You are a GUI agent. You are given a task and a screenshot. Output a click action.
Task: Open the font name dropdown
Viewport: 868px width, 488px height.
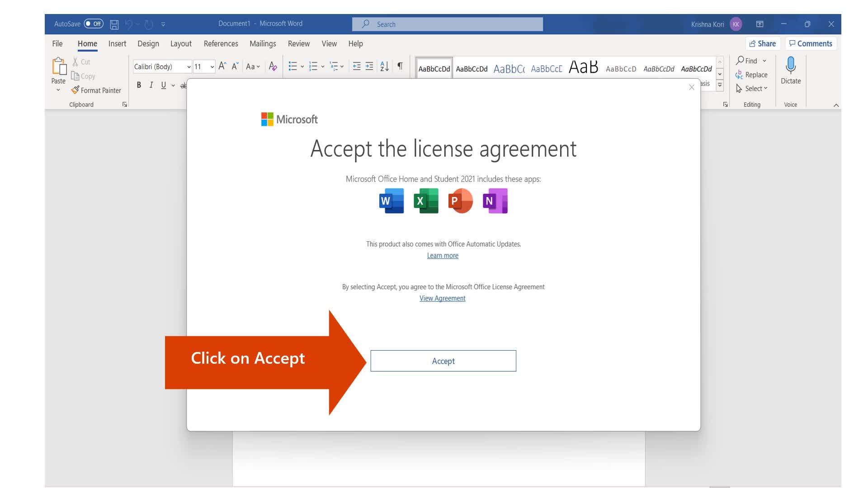[189, 66]
